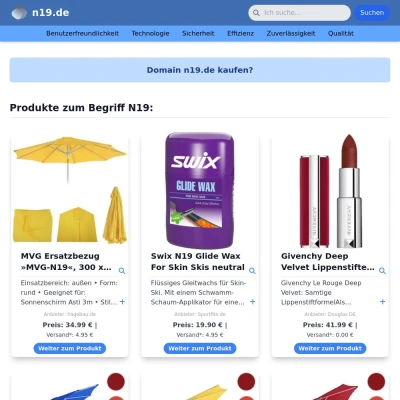Screen dimensions: 400x400
Task: Open magnifier icon beside Swix N19 Glide Wax
Action: click(x=252, y=271)
